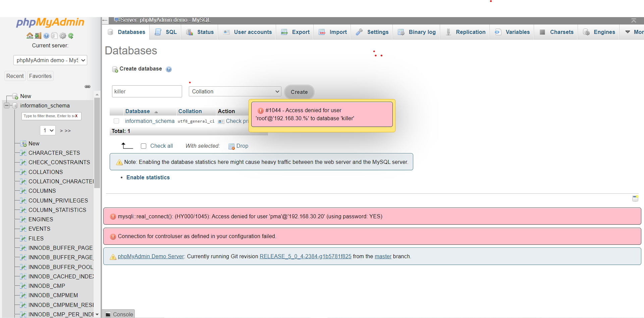This screenshot has height=318, width=644.
Task: Open the Current server dropdown
Action: pos(50,60)
